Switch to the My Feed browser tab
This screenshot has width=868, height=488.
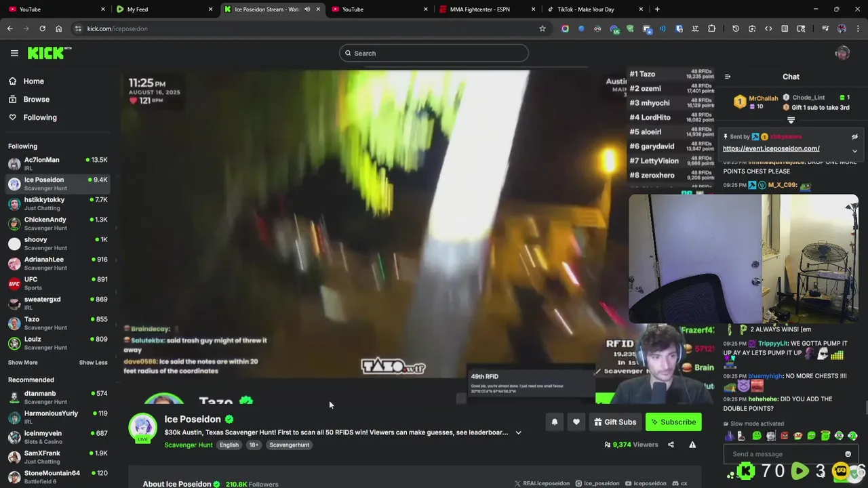pyautogui.click(x=163, y=9)
